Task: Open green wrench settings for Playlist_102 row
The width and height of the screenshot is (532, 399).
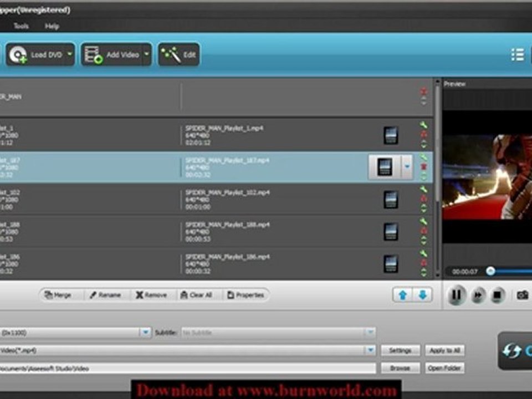Action: (423, 190)
